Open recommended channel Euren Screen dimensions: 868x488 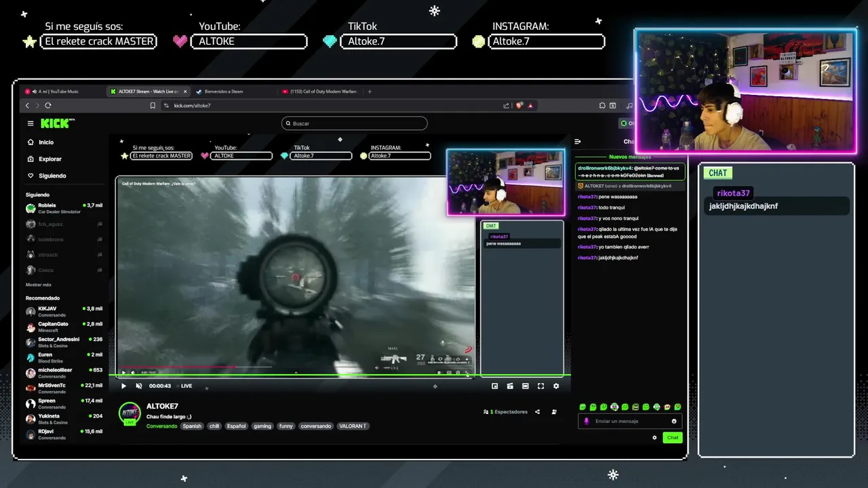point(64,358)
